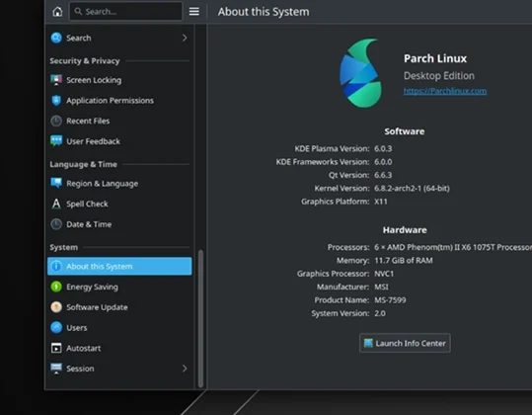Screen dimensions: 532x415
Task: Click the Recent Files clock icon
Action: click(56, 121)
